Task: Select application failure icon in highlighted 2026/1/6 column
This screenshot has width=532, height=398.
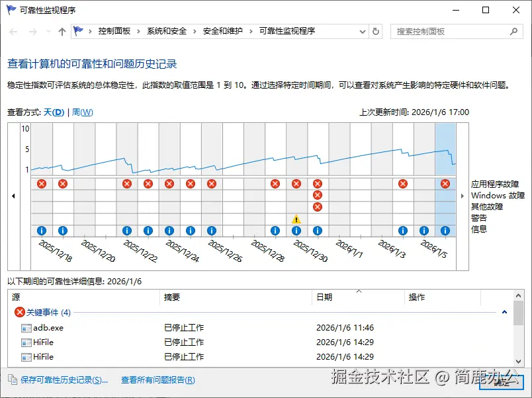Action: (x=445, y=184)
